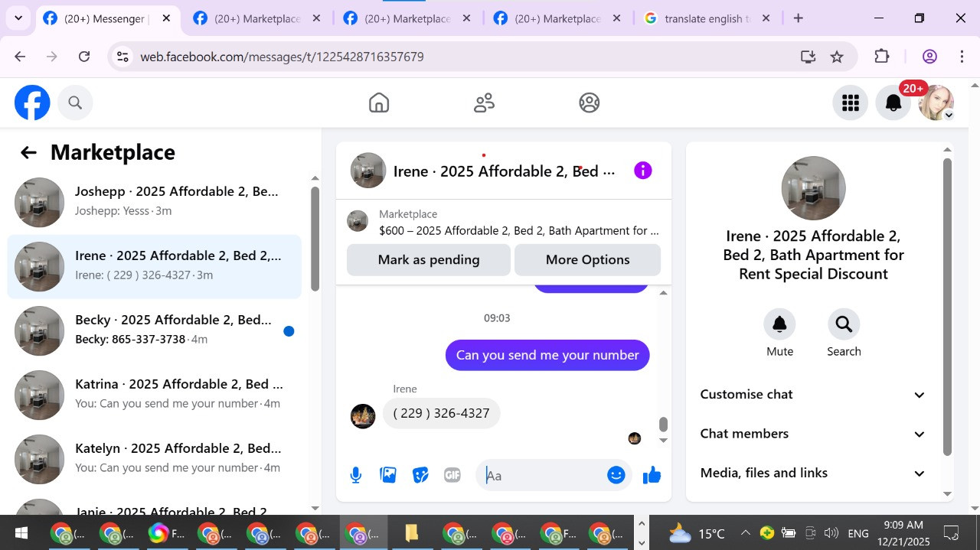Switch to the second Marketplace browser tab
Image resolution: width=980 pixels, height=550 pixels.
tap(256, 18)
